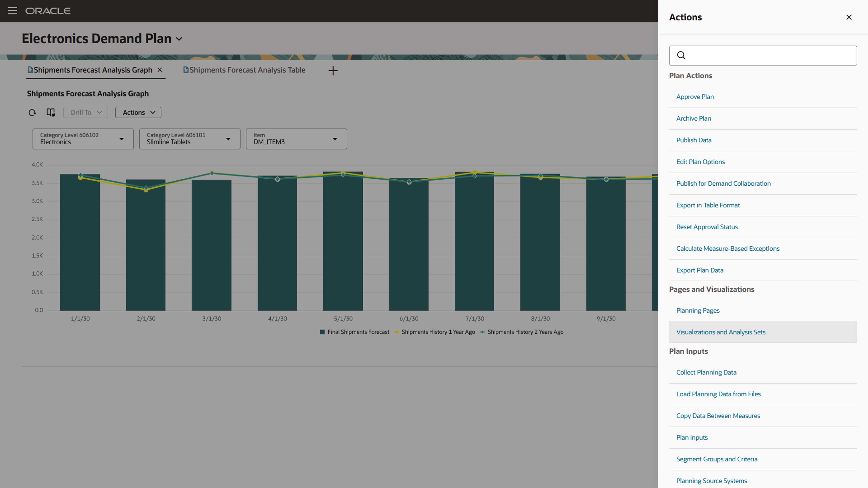The height and width of the screenshot is (488, 868).
Task: Open Edit Plan Options
Action: (x=700, y=162)
